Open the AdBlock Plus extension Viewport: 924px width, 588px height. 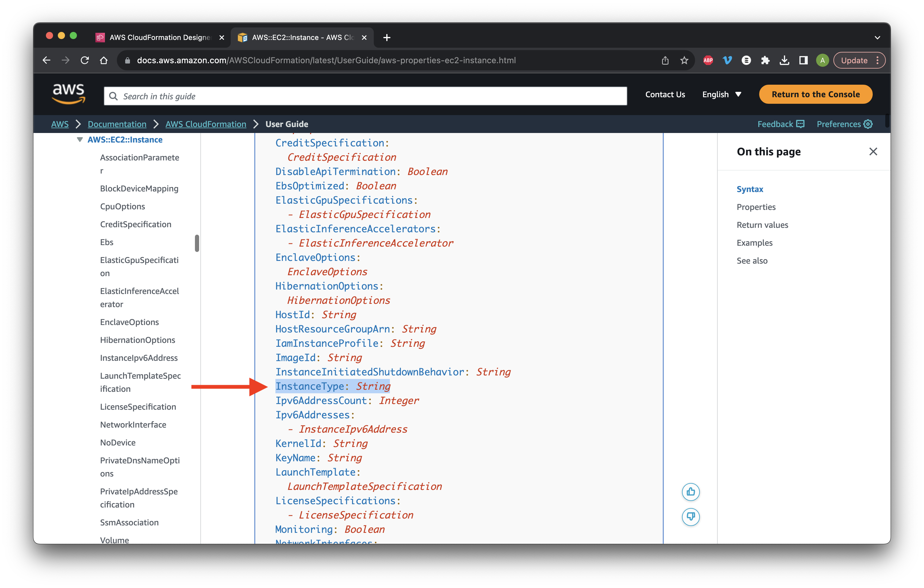coord(708,60)
